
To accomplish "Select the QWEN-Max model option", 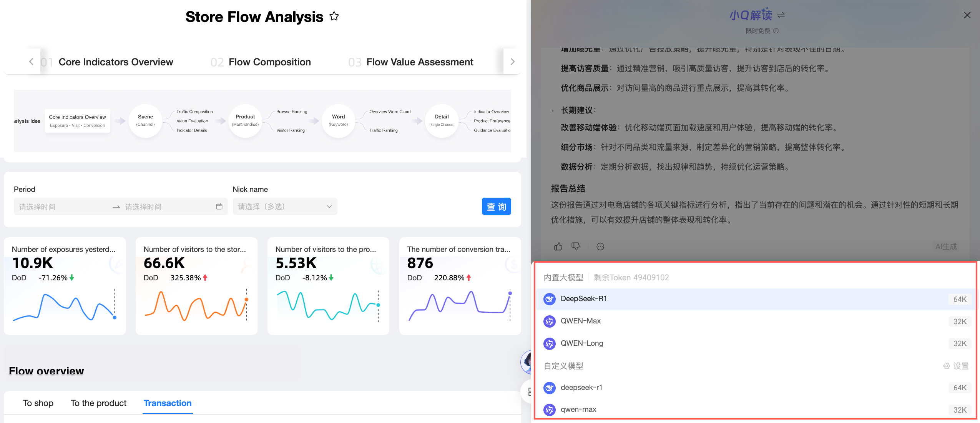I will click(x=580, y=321).
